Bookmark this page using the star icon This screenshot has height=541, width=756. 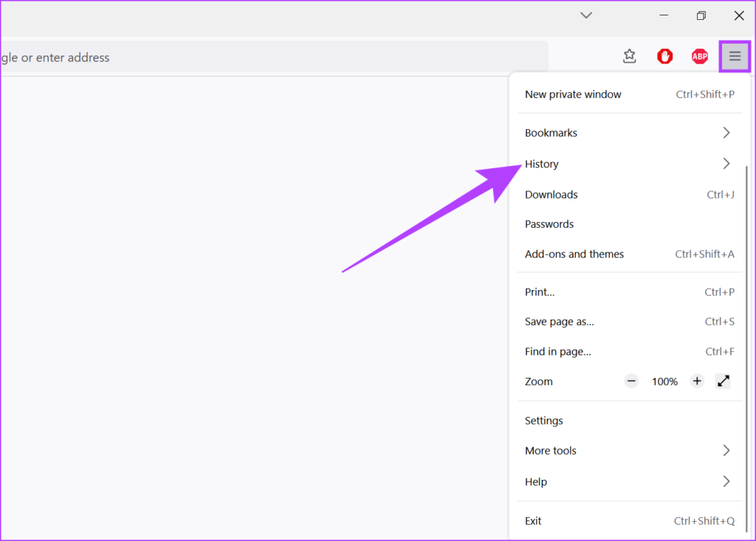coord(630,56)
